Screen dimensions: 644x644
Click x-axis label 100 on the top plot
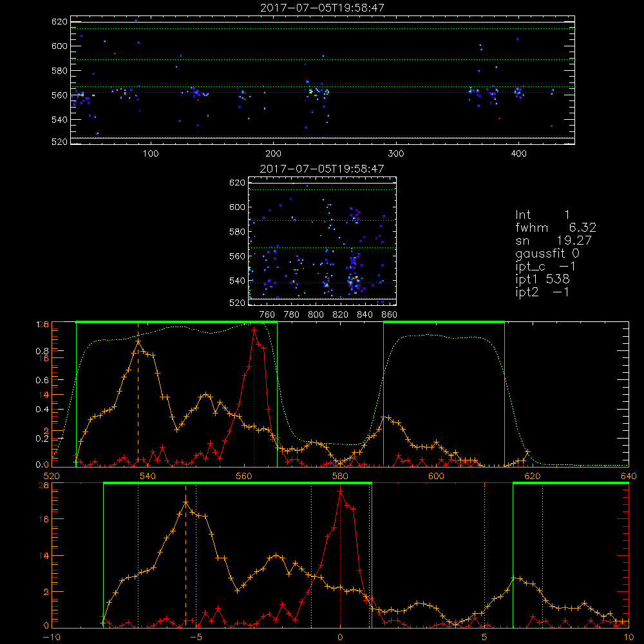coord(151,154)
